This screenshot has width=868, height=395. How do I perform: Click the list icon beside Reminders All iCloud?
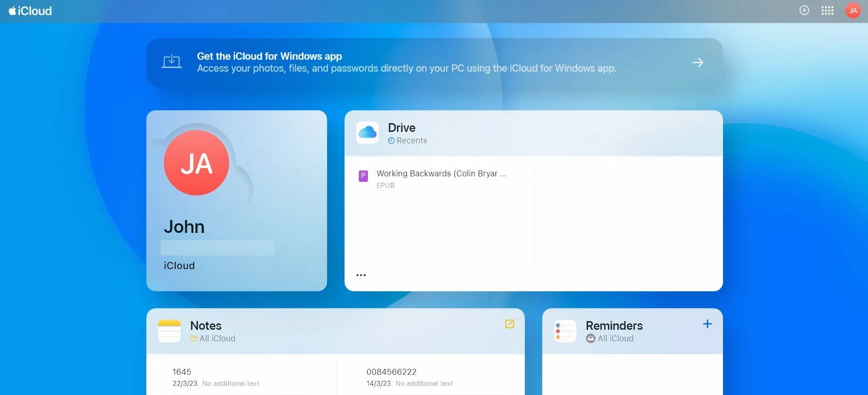pos(590,339)
